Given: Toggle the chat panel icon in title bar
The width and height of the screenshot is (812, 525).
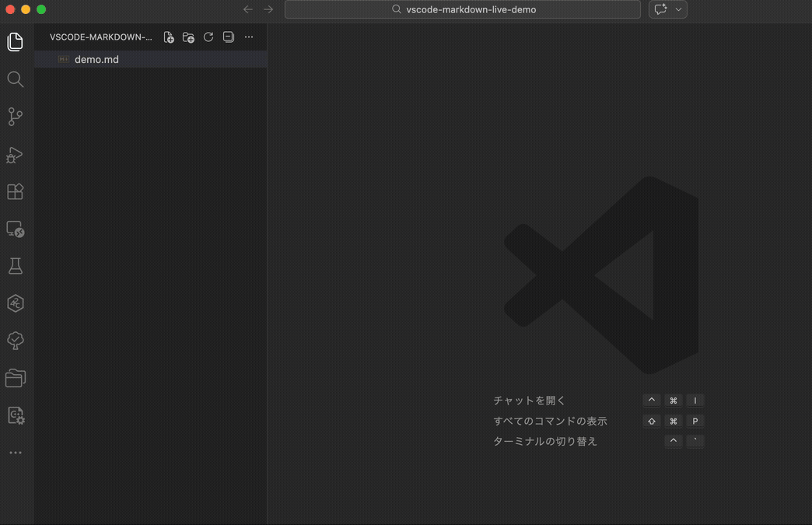Looking at the screenshot, I should tap(660, 9).
